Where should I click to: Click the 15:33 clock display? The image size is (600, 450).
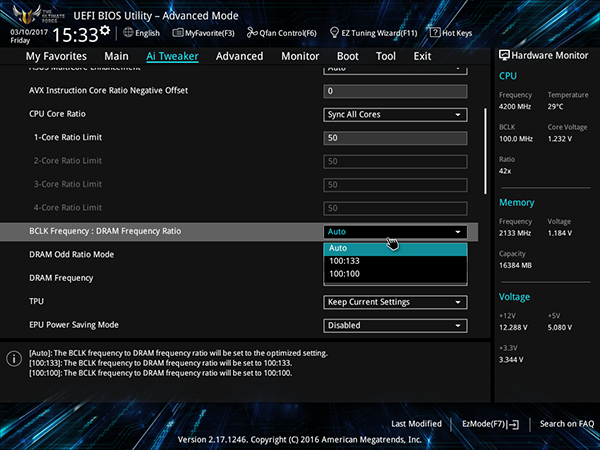point(75,35)
